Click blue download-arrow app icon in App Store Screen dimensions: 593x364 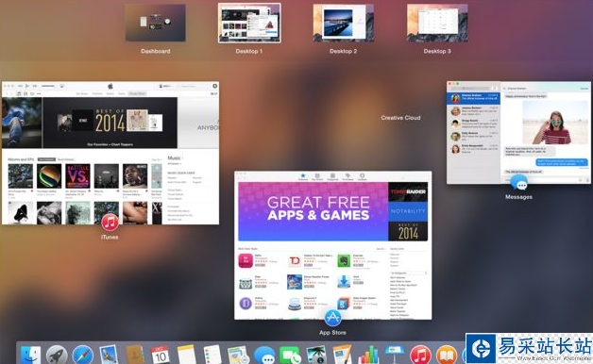coord(344,282)
